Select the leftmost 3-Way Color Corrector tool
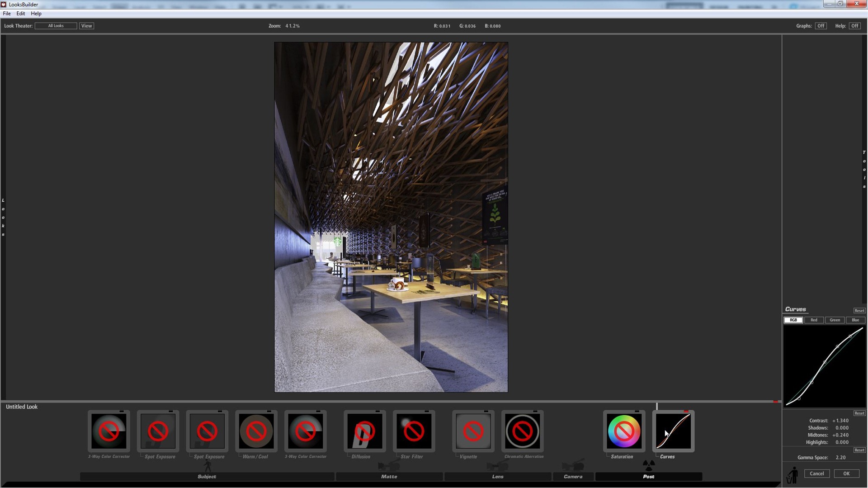Screen dimensions: 868x488 (109, 431)
